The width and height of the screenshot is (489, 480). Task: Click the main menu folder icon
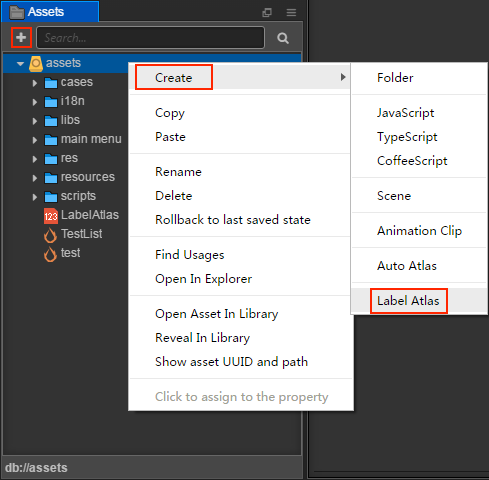51,139
